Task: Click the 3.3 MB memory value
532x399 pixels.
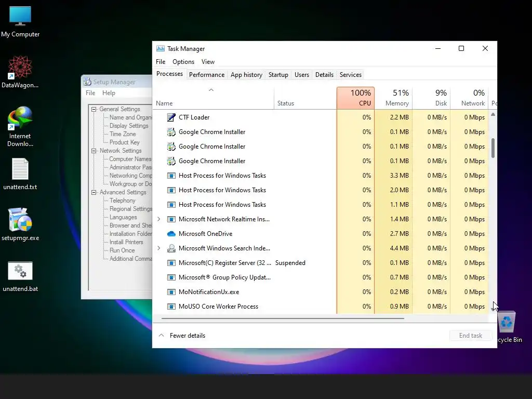Action: click(399, 176)
